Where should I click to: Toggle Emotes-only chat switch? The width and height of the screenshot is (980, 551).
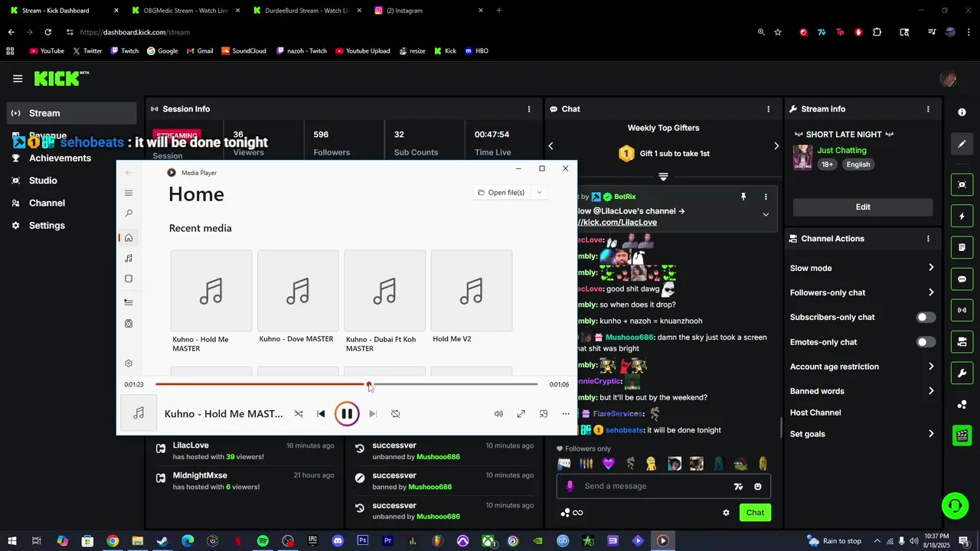point(926,342)
